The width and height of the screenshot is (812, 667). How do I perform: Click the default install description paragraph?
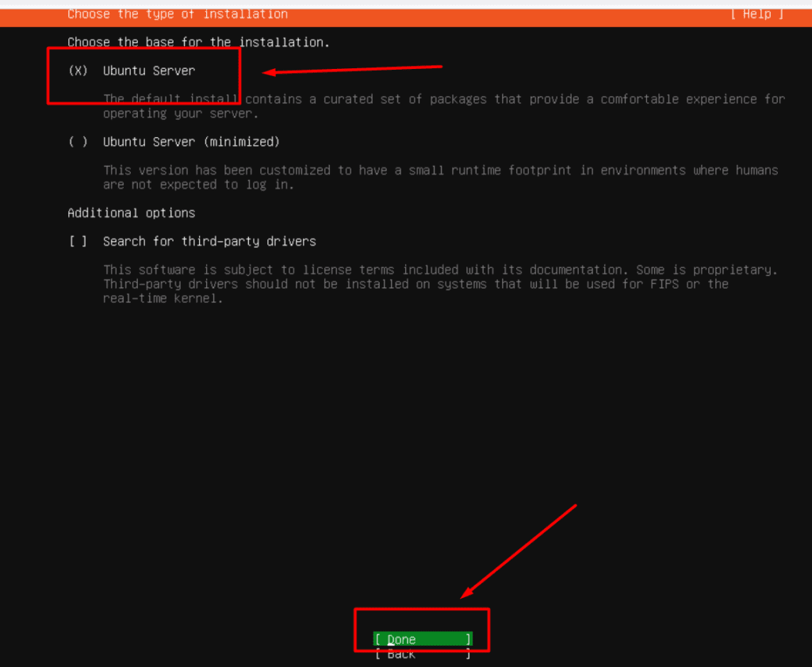443,106
